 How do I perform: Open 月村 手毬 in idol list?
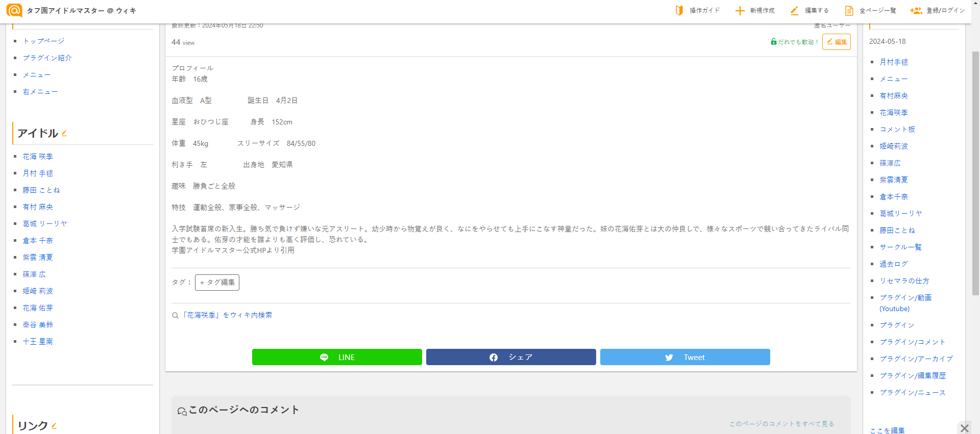tap(38, 173)
